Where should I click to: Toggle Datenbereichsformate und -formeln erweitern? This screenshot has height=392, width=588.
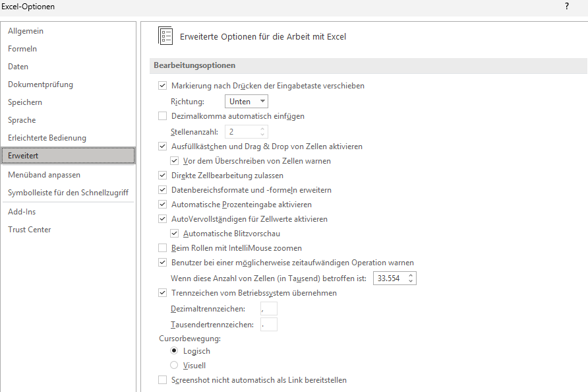point(162,190)
